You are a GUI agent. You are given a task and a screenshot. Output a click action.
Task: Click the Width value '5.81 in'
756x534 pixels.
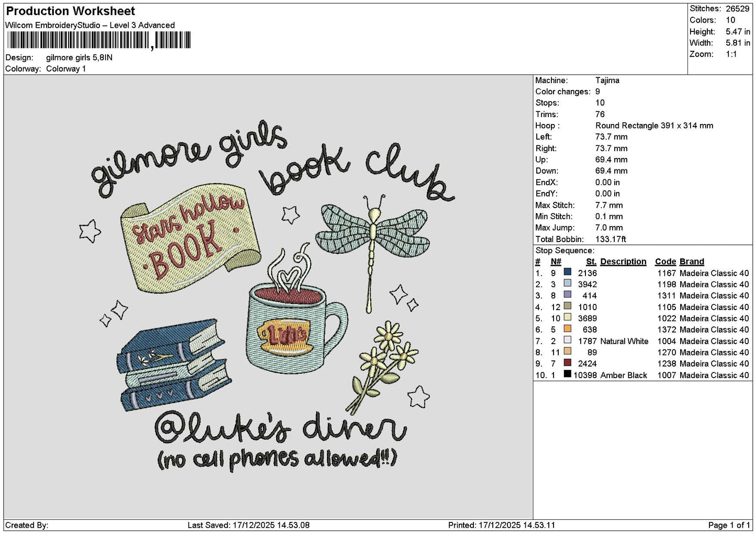coord(738,43)
